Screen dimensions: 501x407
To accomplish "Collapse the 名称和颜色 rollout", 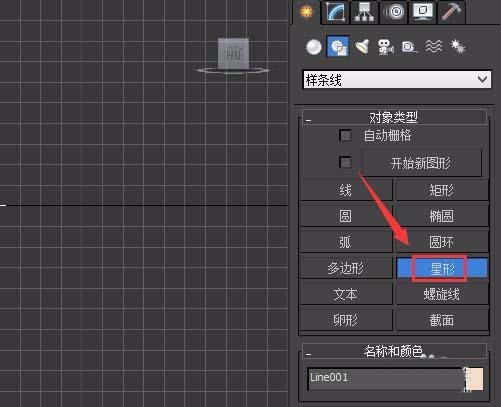I will [394, 351].
